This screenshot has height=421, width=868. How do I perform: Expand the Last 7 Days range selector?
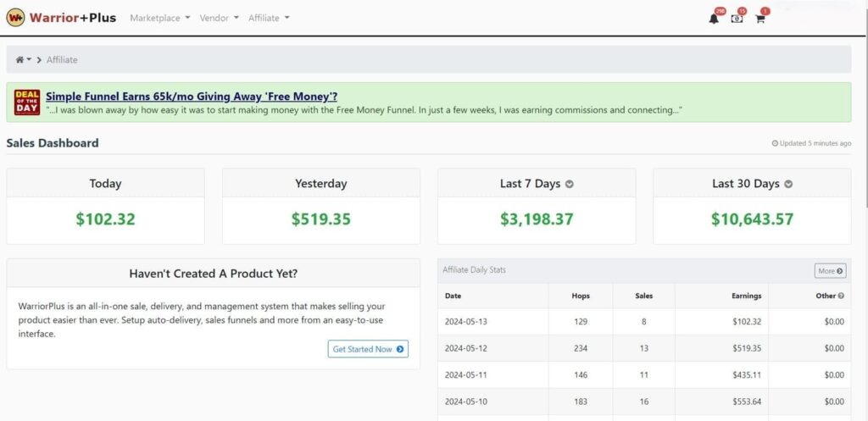click(569, 184)
